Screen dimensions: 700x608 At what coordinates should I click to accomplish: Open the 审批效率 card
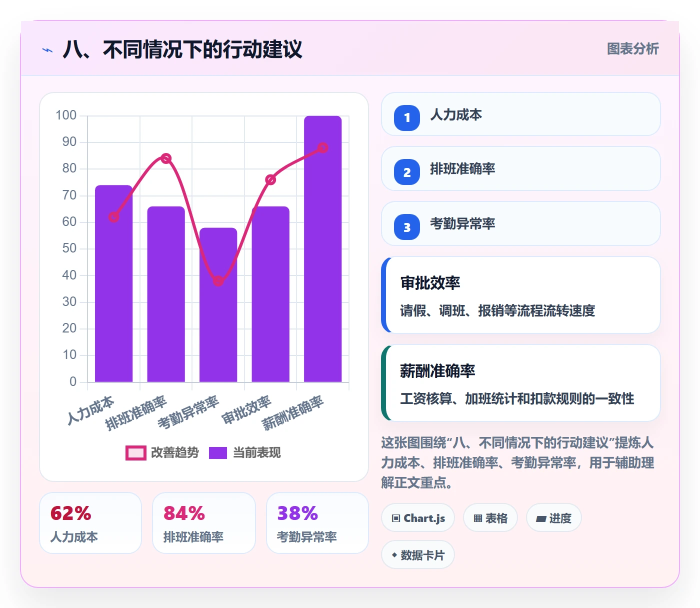pos(521,295)
